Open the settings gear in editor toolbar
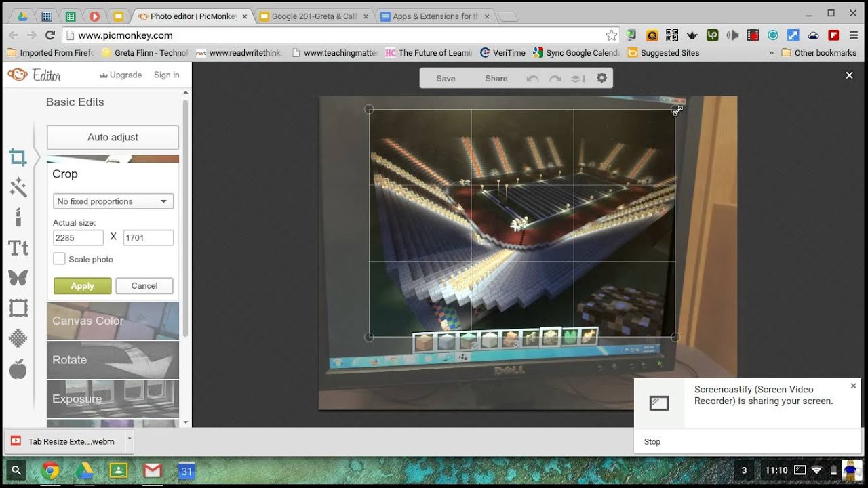This screenshot has height=488, width=868. [x=601, y=79]
